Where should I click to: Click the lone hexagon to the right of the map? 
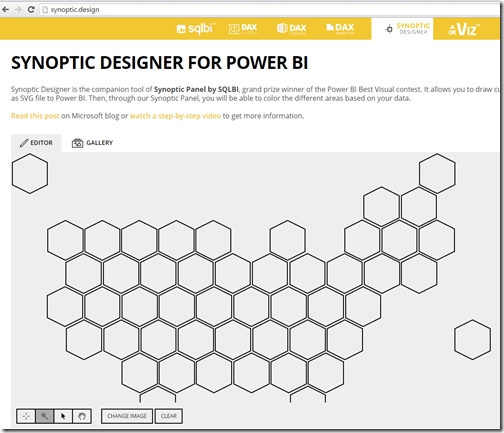coord(472,340)
